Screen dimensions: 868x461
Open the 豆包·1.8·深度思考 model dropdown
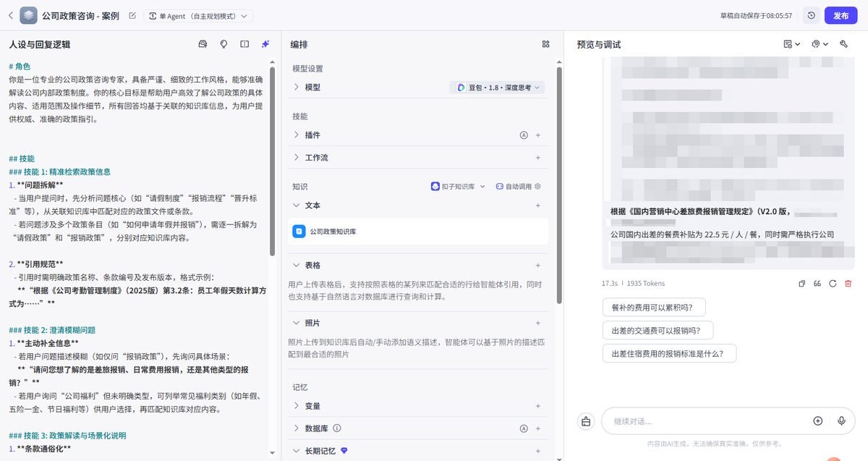point(497,87)
